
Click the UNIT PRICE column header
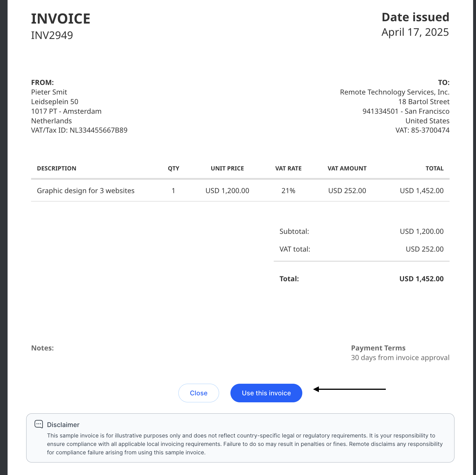click(227, 168)
